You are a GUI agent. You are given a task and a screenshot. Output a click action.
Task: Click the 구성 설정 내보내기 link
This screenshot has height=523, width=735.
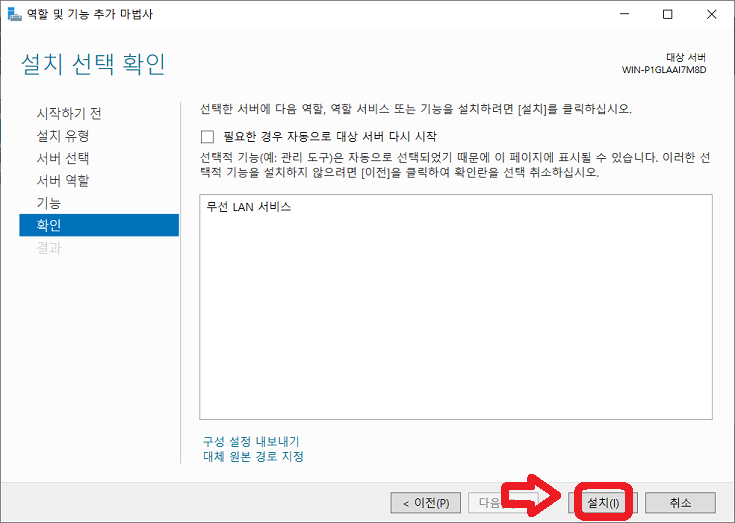(x=251, y=441)
